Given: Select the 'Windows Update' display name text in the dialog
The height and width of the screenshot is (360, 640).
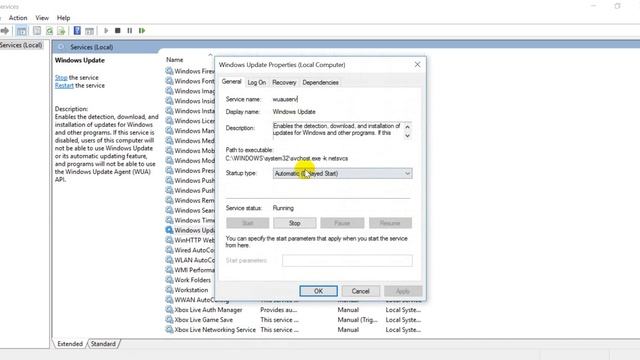Looking at the screenshot, I should pos(294,112).
